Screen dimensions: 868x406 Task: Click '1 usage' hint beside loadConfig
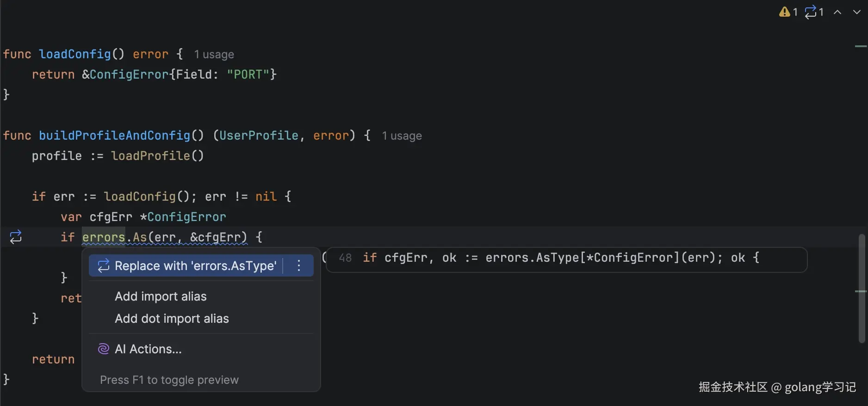click(214, 55)
